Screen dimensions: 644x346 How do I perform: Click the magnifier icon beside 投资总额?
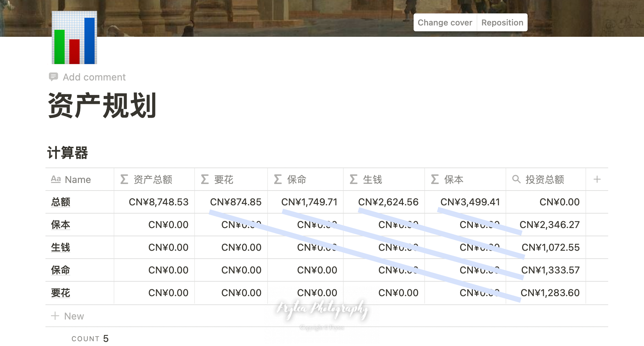coord(516,179)
